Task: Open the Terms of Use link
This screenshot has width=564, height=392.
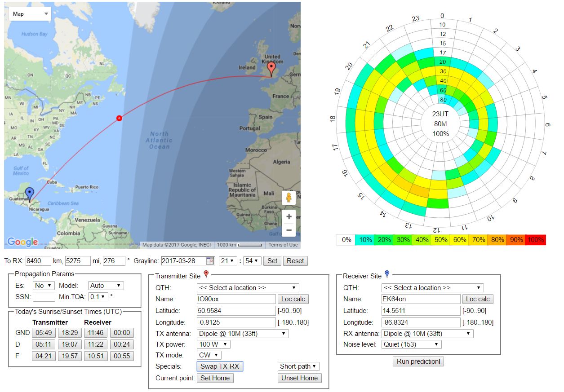Action: coord(283,245)
